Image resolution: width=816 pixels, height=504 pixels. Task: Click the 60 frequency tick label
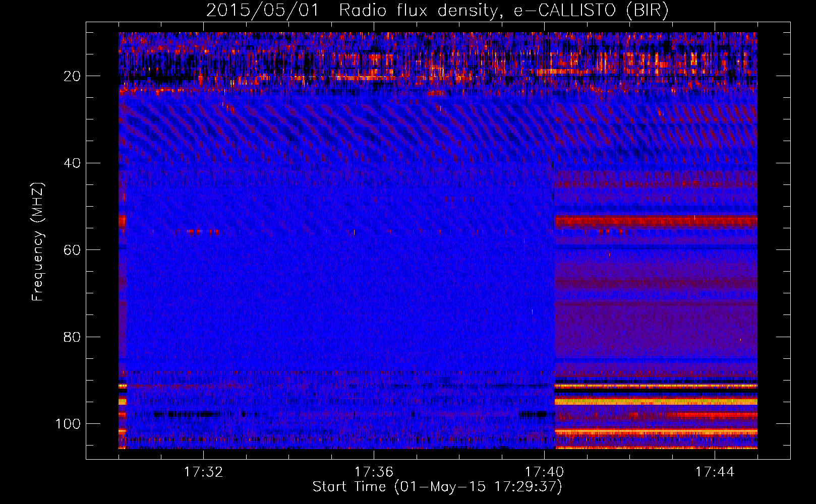(x=72, y=250)
